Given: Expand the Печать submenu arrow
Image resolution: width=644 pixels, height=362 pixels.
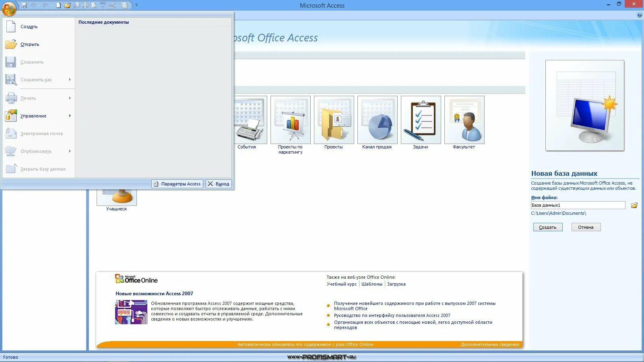Looking at the screenshot, I should pyautogui.click(x=70, y=98).
